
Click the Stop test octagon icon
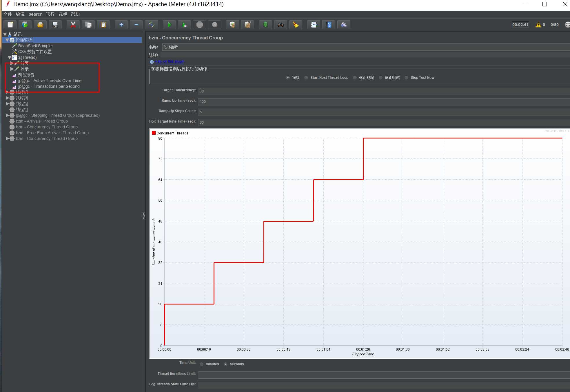point(199,25)
